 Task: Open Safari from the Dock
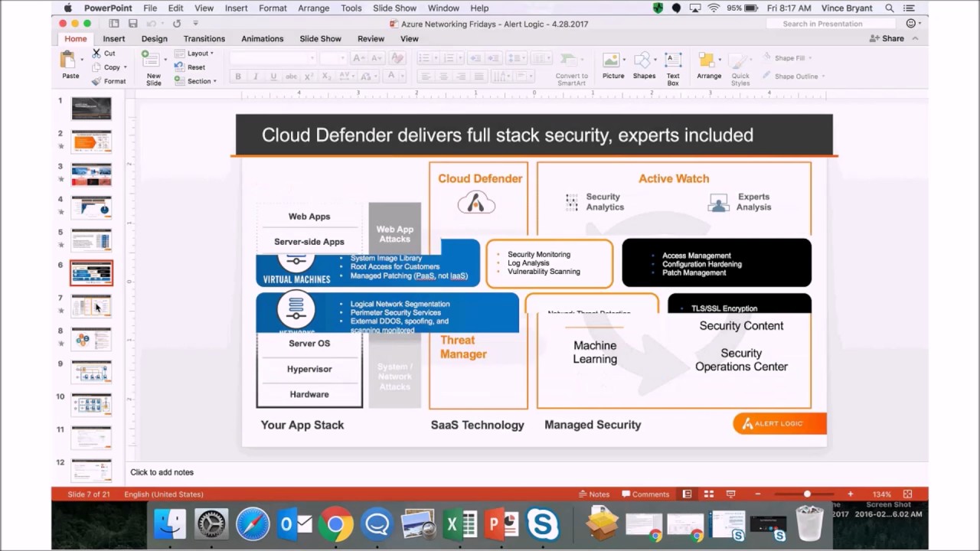coord(253,524)
